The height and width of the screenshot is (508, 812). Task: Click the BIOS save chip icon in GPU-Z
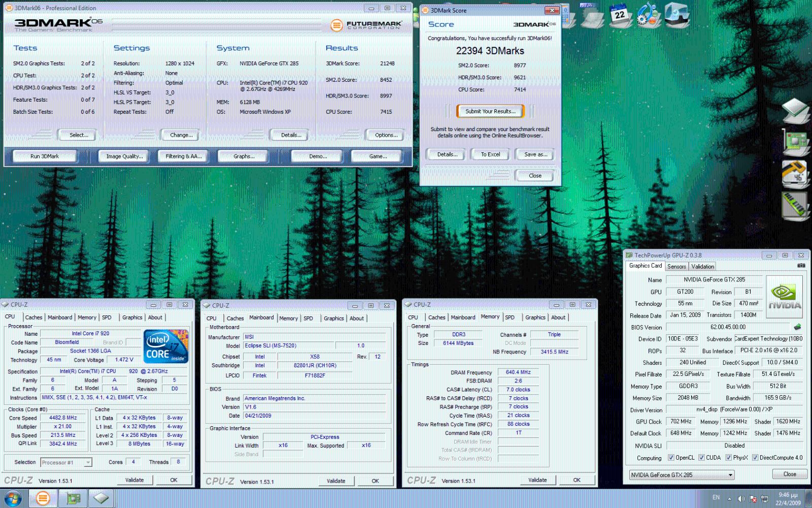click(797, 327)
